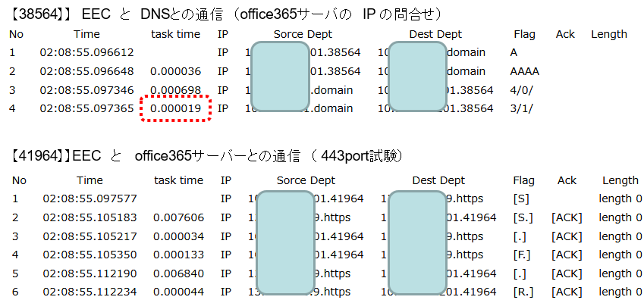The width and height of the screenshot is (644, 300).
Task: Click timestamp 02:08:55.097346
Action: point(86,90)
